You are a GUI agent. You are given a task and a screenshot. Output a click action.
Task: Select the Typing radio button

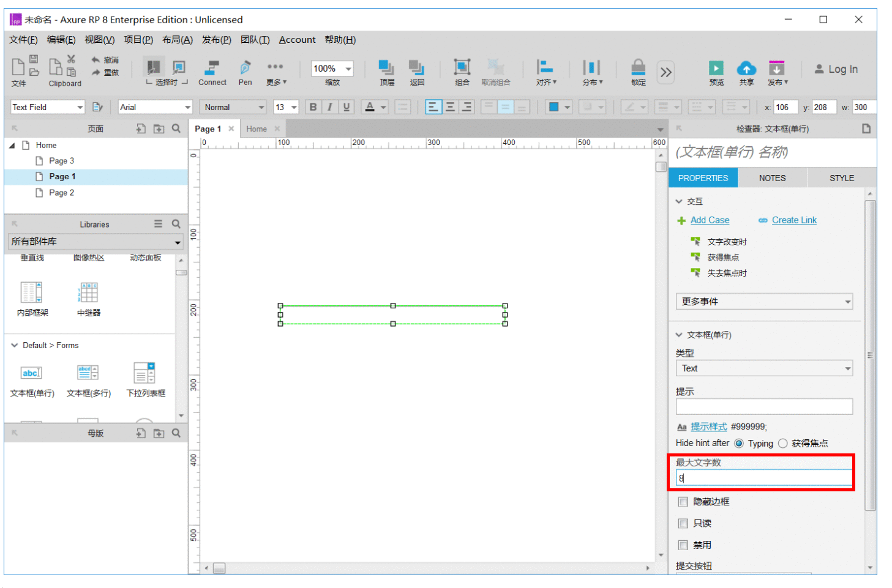[x=739, y=444]
